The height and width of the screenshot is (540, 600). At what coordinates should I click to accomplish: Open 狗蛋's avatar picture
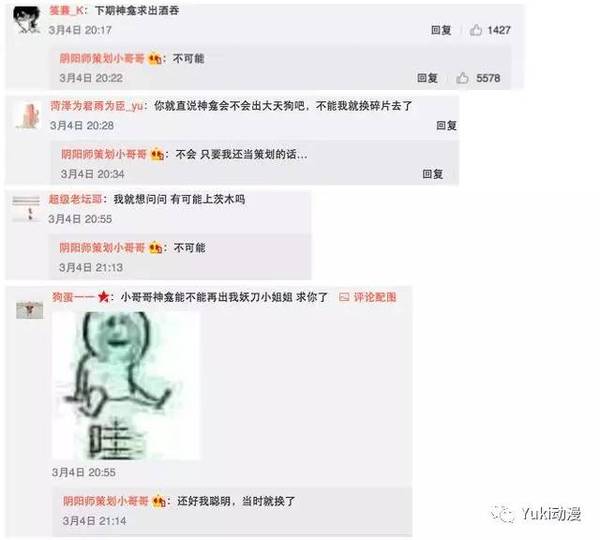point(29,310)
